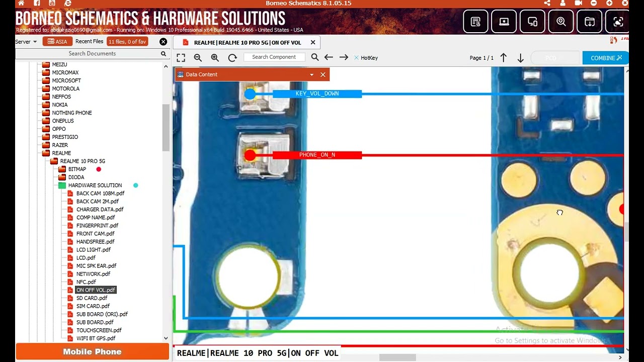Zoom out of the schematic
The height and width of the screenshot is (362, 644).
coord(198,58)
